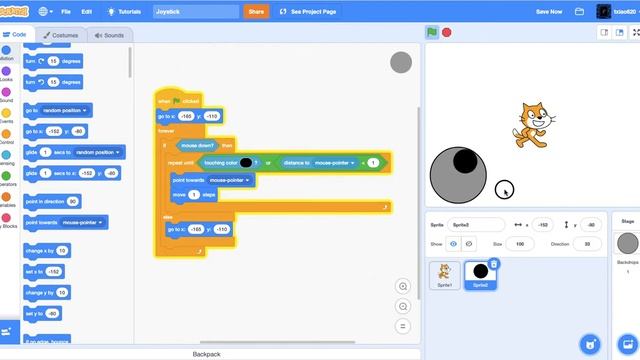Click Choose a Sprite button
Viewport: 640px width, 360px height.
pyautogui.click(x=590, y=344)
